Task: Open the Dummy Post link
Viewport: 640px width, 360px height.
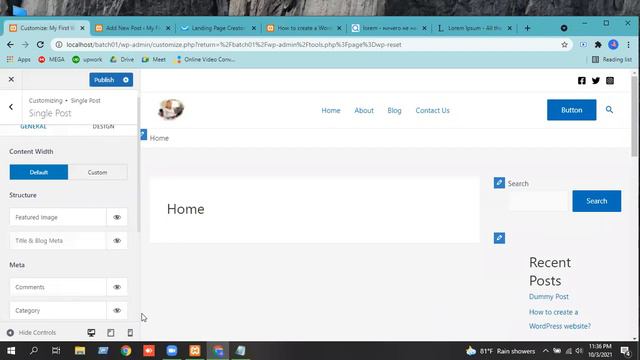Action: (x=549, y=296)
